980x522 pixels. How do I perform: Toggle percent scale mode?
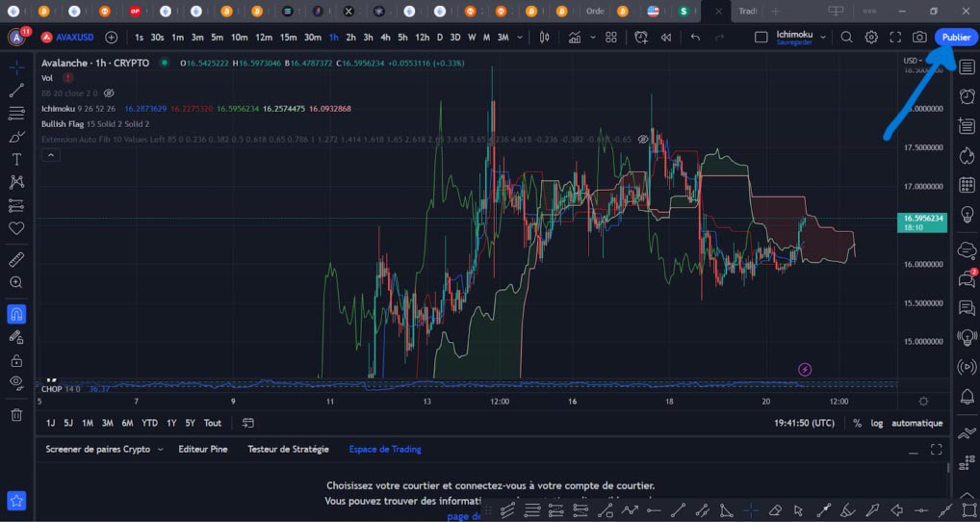point(857,423)
